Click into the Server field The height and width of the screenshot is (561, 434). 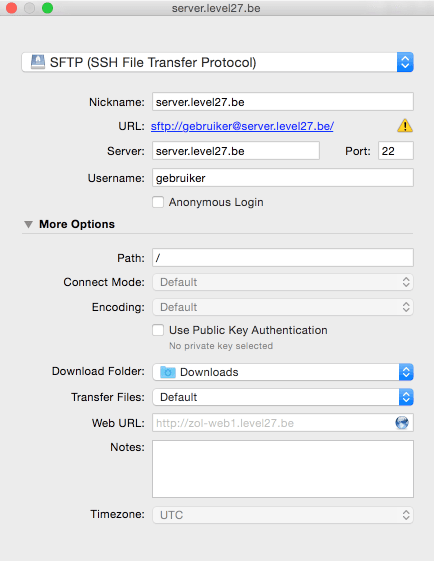tap(236, 151)
